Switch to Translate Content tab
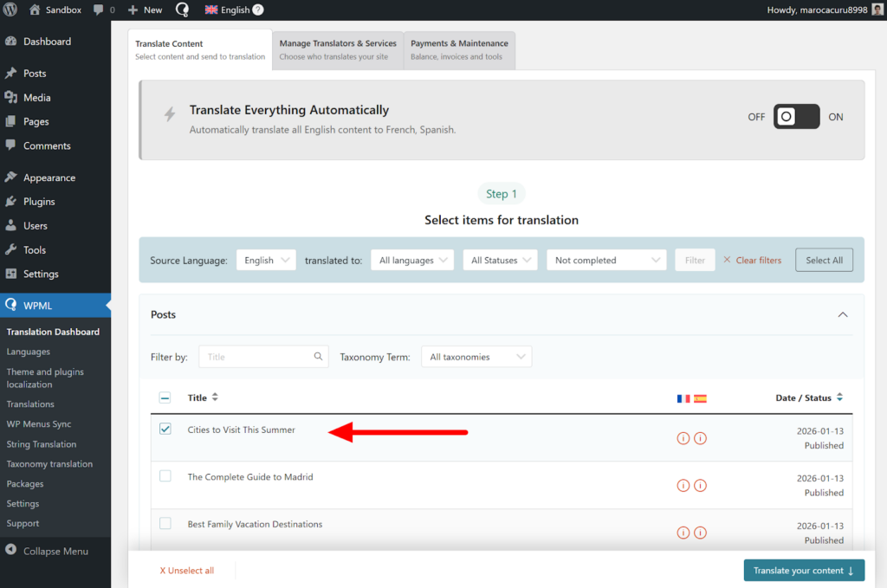The image size is (887, 588). point(200,49)
